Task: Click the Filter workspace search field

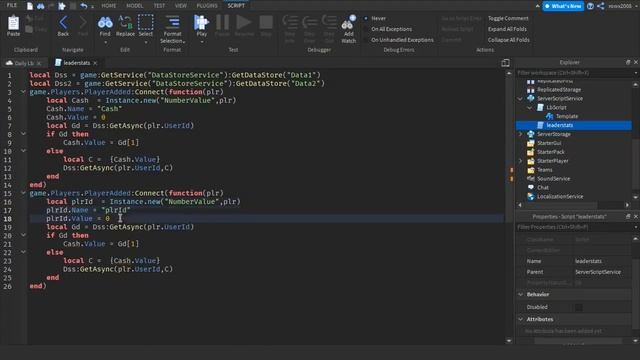Action: click(x=573, y=73)
